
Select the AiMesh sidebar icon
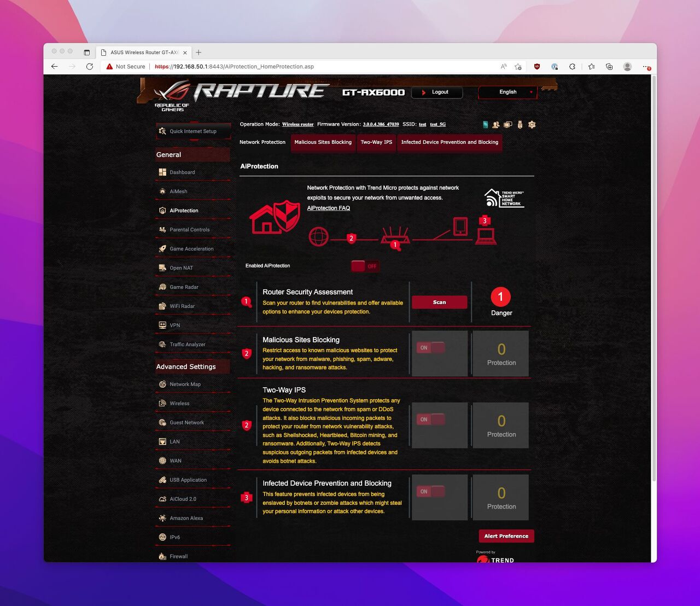point(162,191)
